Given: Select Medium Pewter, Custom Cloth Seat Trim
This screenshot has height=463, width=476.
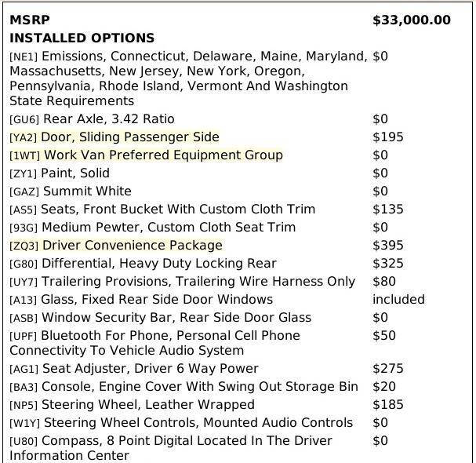Looking at the screenshot, I should click(169, 227).
